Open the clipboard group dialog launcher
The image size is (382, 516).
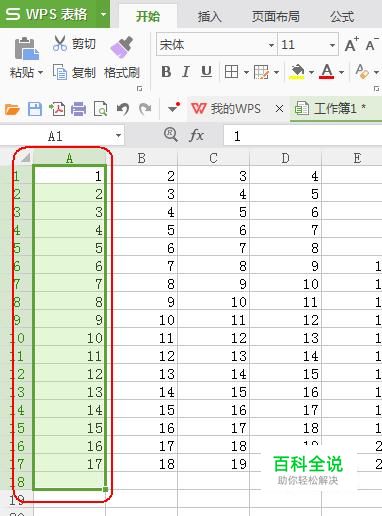click(140, 89)
